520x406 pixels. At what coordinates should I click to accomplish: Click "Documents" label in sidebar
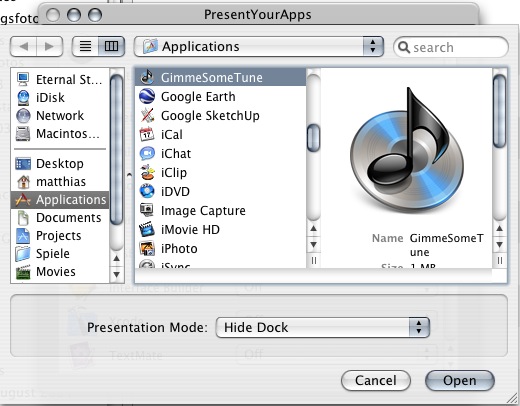point(69,218)
